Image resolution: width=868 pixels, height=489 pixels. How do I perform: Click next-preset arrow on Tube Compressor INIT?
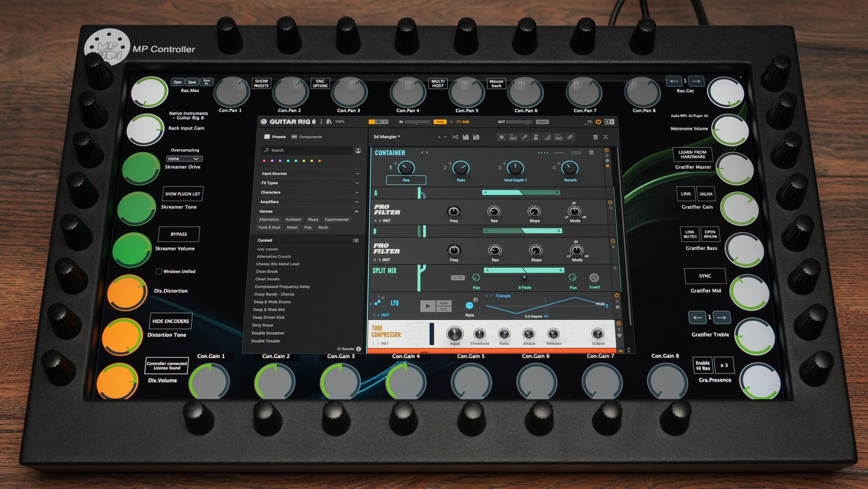(x=378, y=344)
